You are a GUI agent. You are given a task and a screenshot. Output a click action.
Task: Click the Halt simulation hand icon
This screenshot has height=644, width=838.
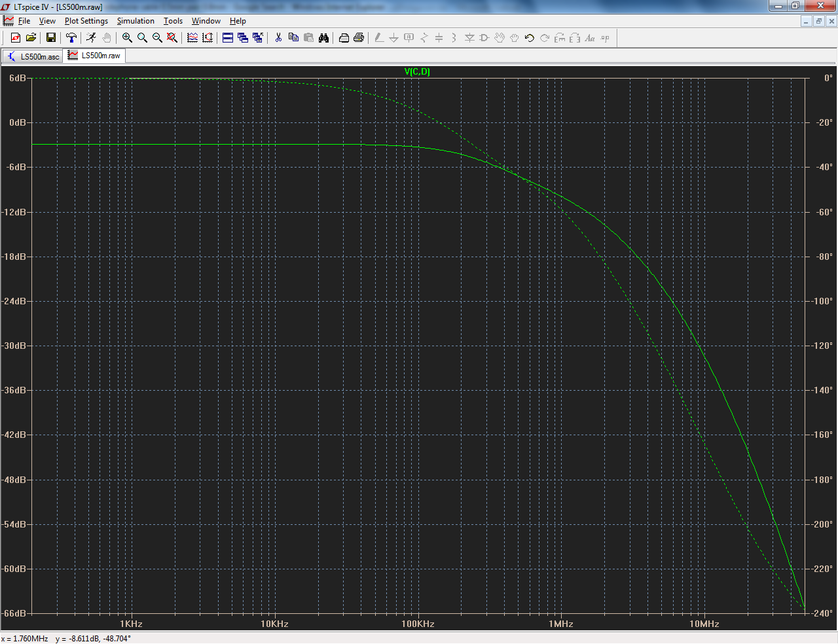click(107, 38)
